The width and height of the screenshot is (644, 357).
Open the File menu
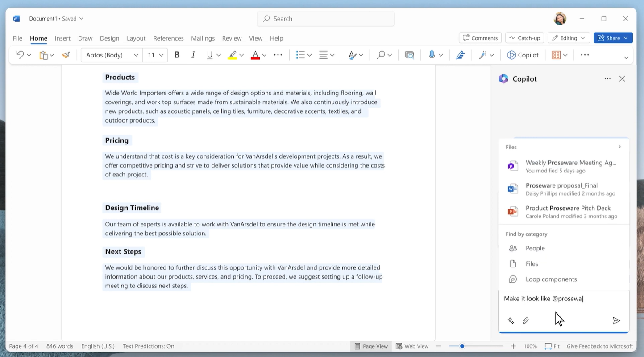[x=17, y=38]
